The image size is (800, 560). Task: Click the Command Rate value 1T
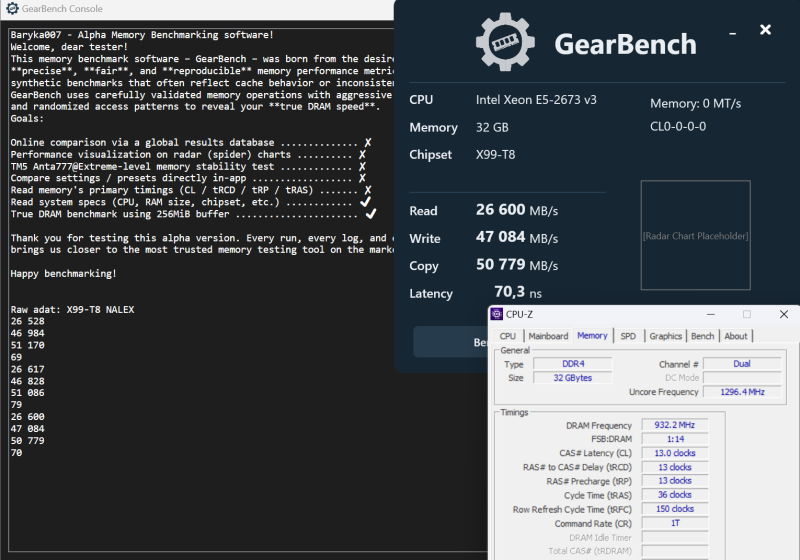(674, 523)
